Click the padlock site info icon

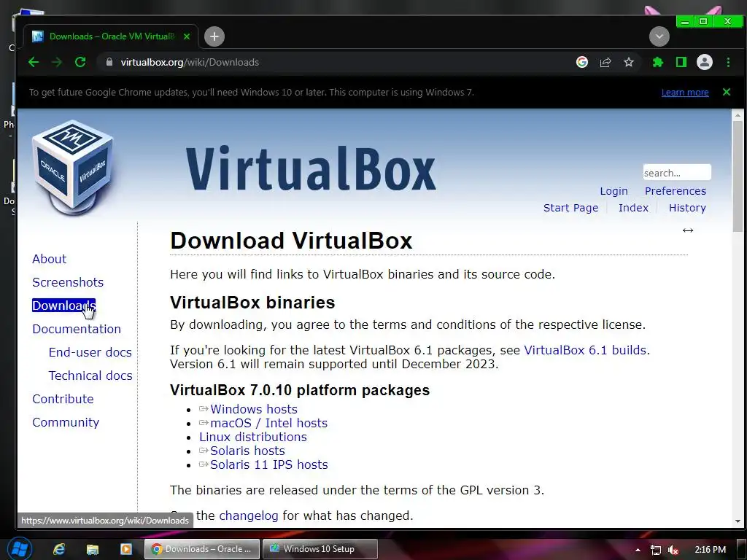pos(109,63)
